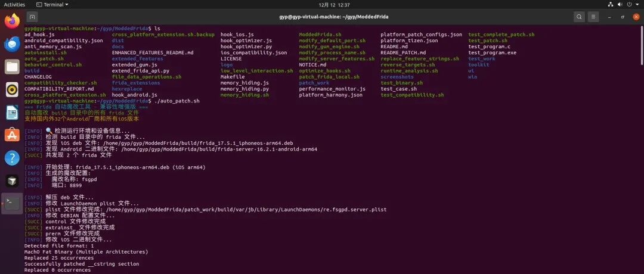Screen dimensions: 644x274
Task: Click hook_ios.js in the listing
Action: point(237,35)
